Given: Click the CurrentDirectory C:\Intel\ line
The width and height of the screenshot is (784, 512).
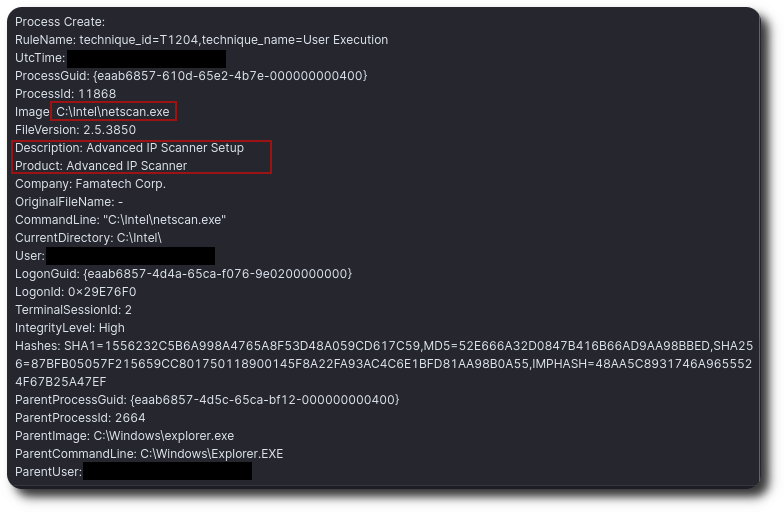Looking at the screenshot, I should coord(88,238).
